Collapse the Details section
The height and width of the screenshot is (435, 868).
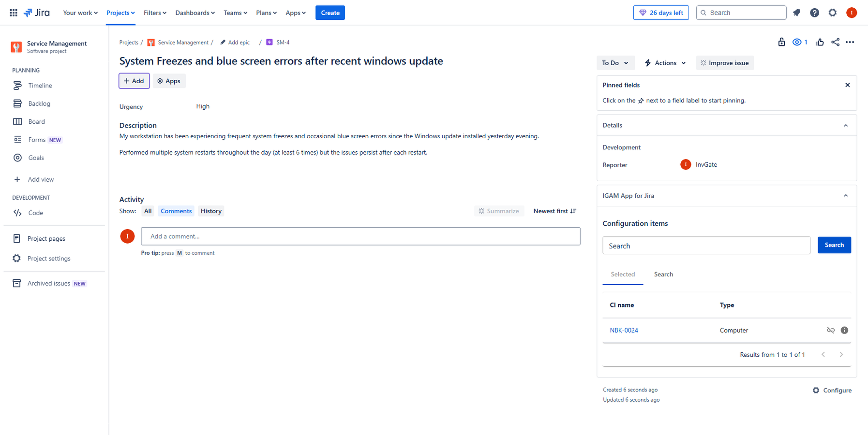pyautogui.click(x=846, y=125)
